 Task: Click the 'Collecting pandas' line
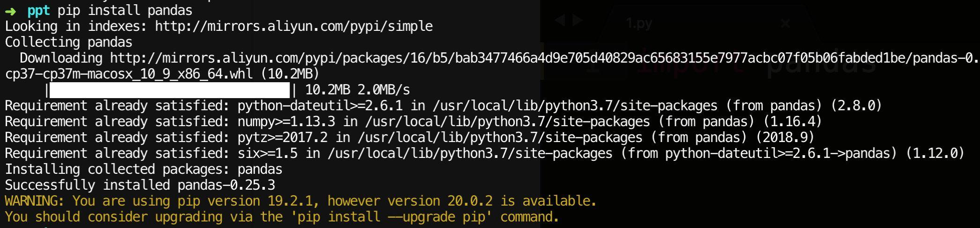[x=69, y=42]
